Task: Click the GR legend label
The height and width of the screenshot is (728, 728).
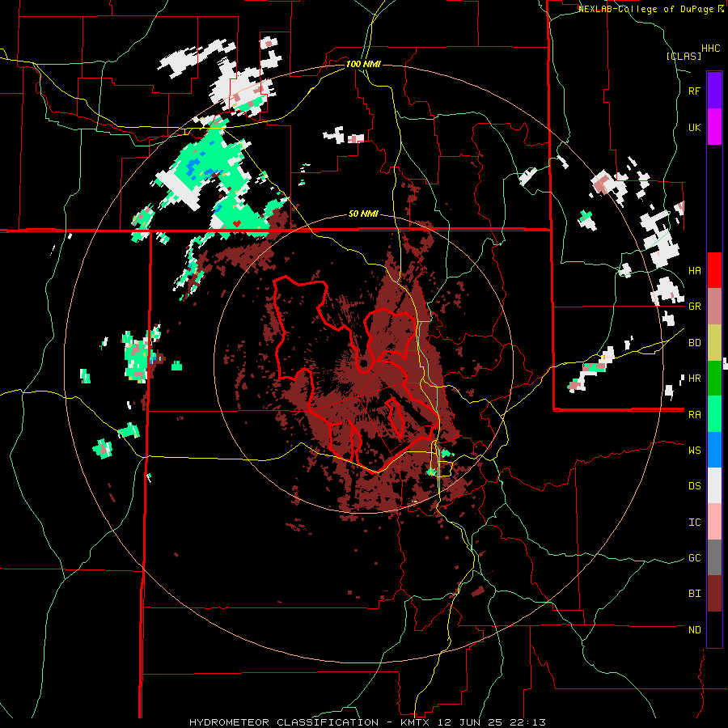Action: pos(694,307)
